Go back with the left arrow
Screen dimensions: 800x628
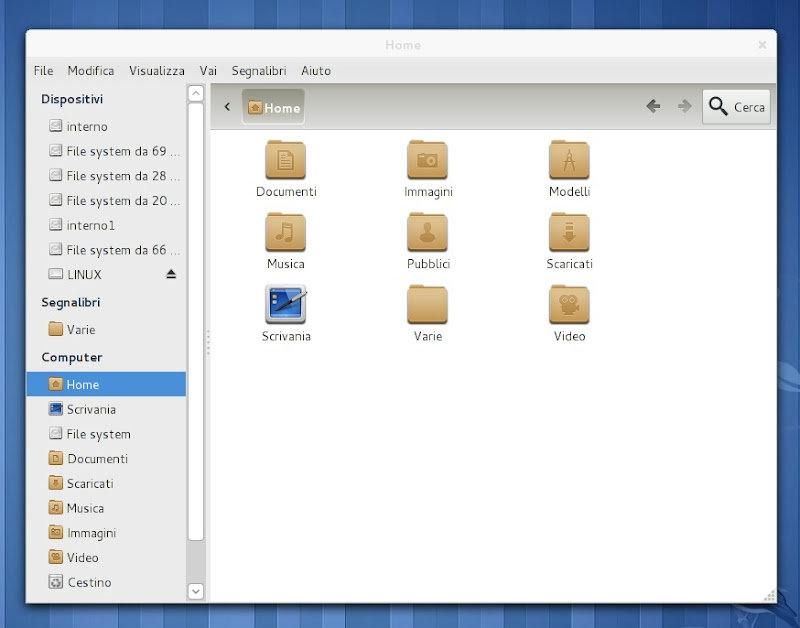pos(653,106)
